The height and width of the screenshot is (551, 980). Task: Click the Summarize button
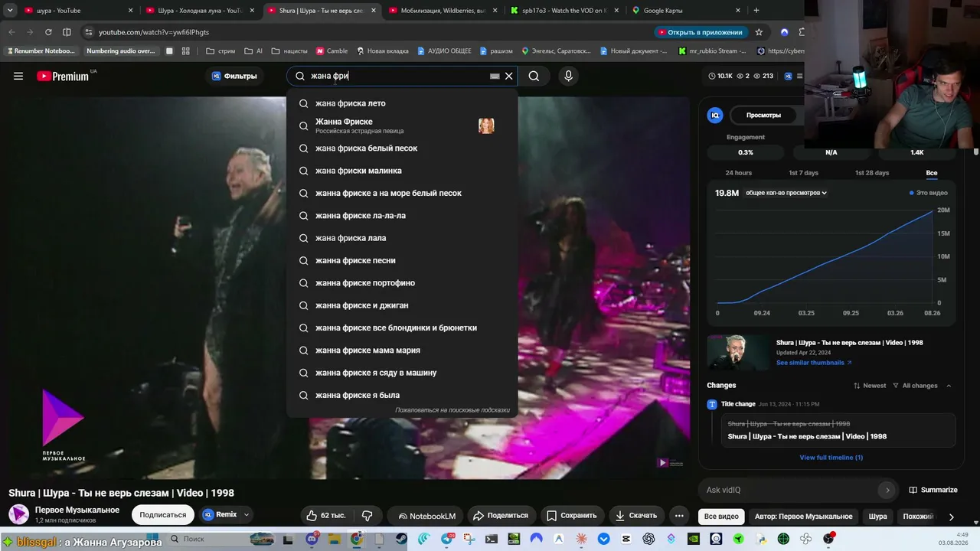point(933,490)
